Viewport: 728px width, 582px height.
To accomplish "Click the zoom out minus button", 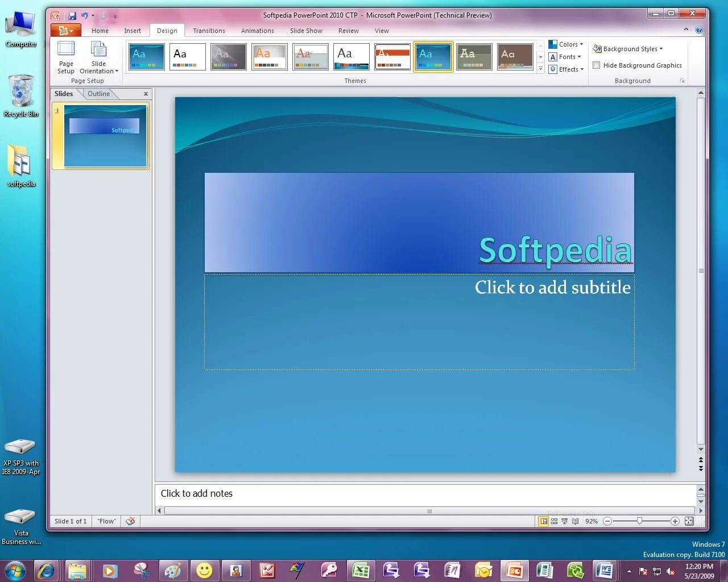I will click(607, 521).
